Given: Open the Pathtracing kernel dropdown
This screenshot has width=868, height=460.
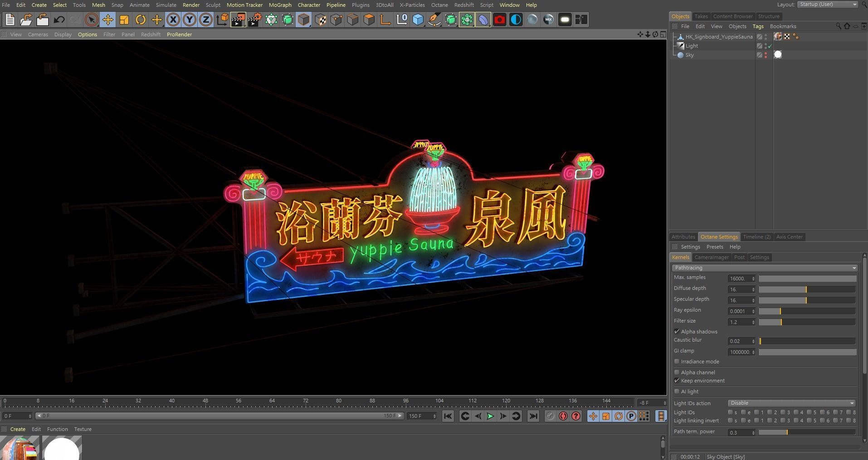Looking at the screenshot, I should click(x=765, y=268).
